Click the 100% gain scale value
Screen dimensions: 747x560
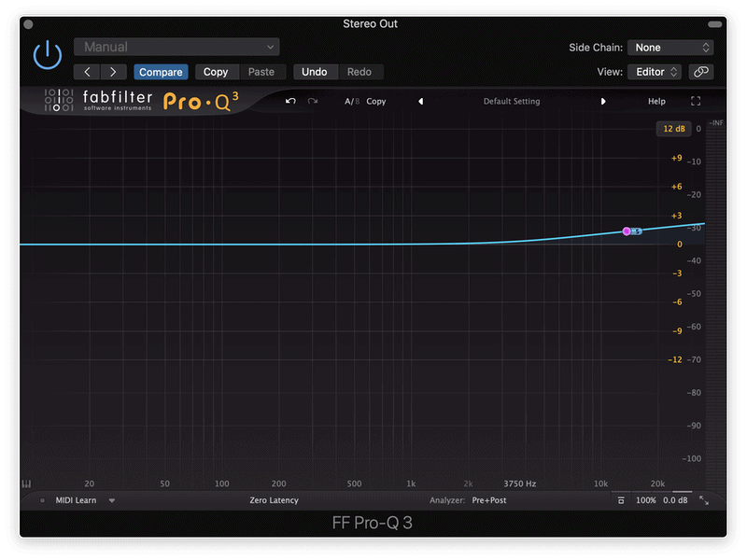[x=645, y=500]
